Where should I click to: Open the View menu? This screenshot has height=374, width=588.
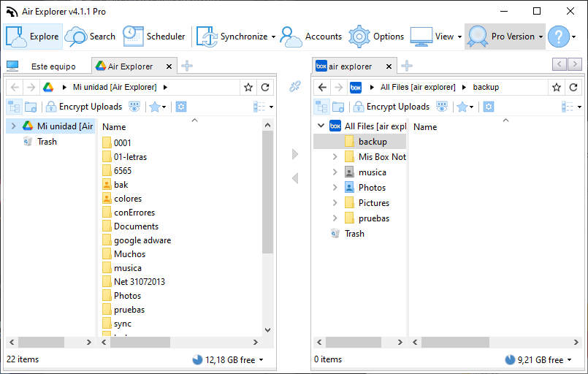[x=436, y=37]
